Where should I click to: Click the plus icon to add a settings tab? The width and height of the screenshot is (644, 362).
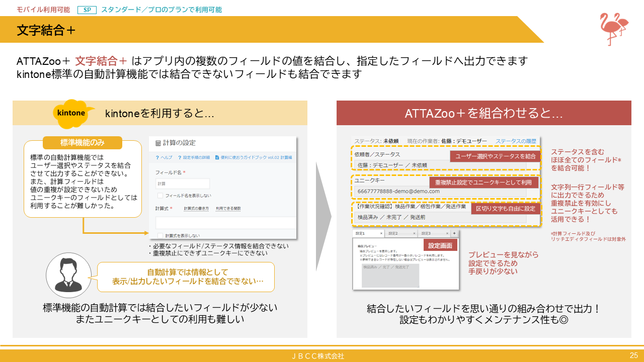(454, 234)
